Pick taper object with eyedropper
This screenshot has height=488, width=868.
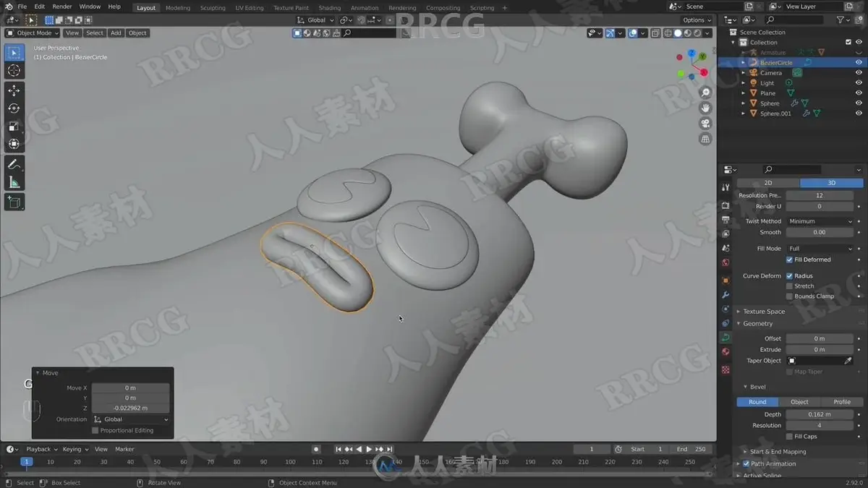848,361
